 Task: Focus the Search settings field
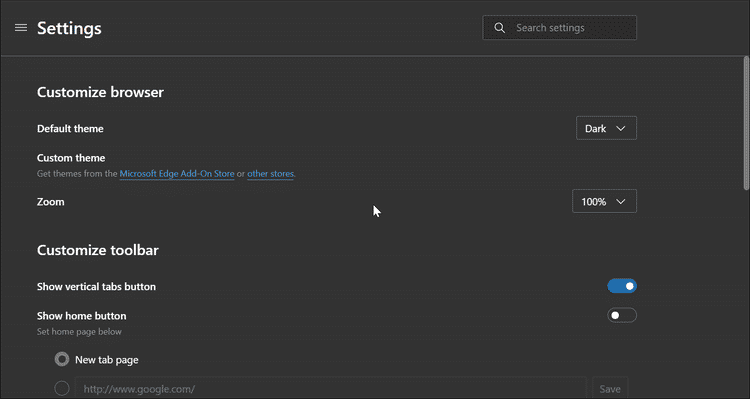560,28
